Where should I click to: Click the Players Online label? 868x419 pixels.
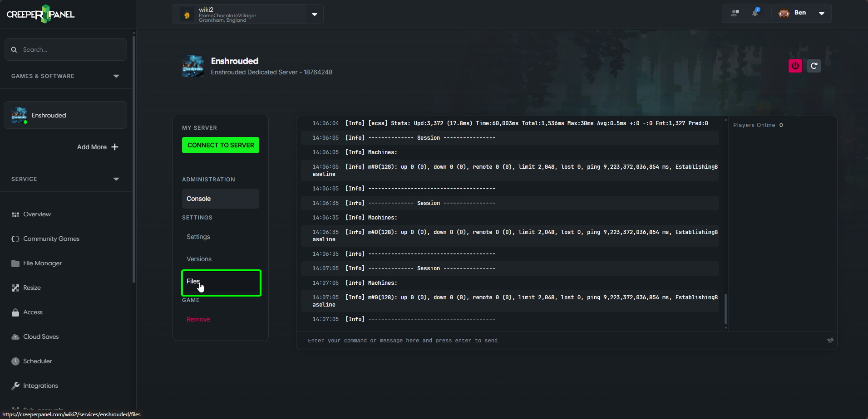coord(754,125)
